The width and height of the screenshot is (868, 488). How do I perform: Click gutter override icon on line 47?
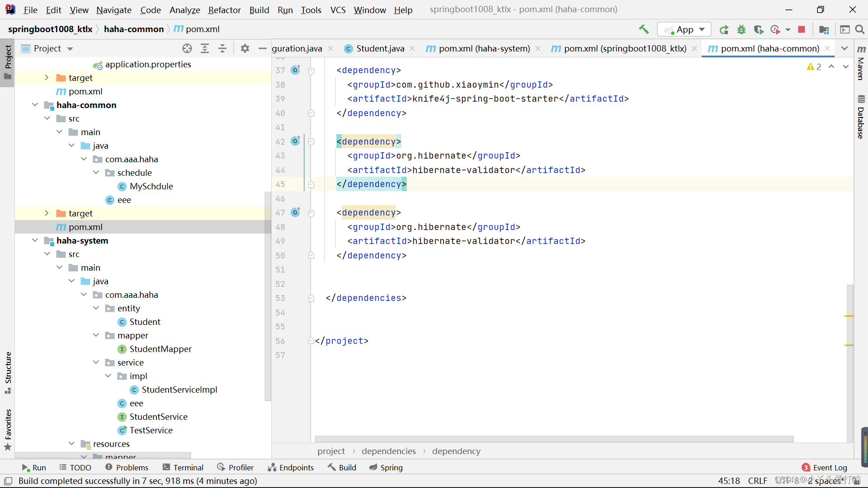296,212
